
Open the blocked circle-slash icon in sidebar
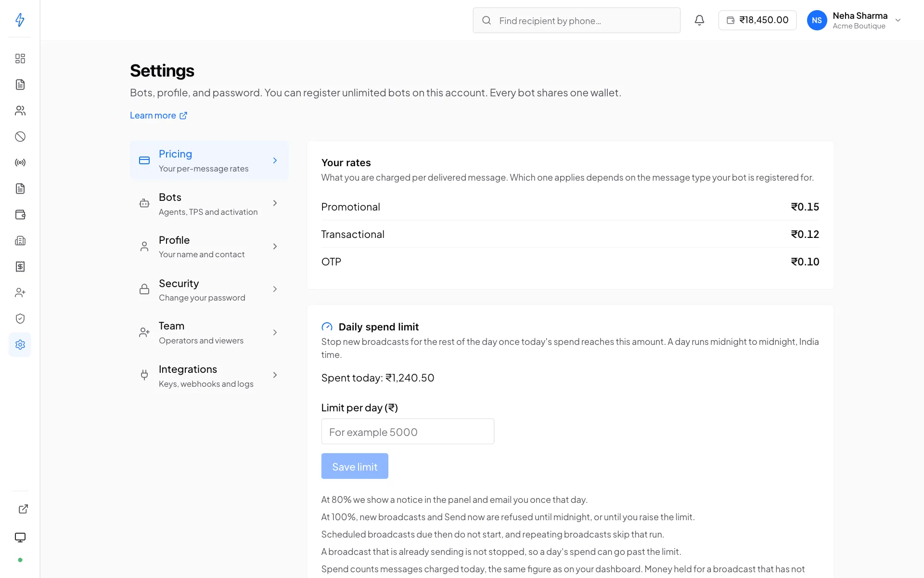[20, 137]
